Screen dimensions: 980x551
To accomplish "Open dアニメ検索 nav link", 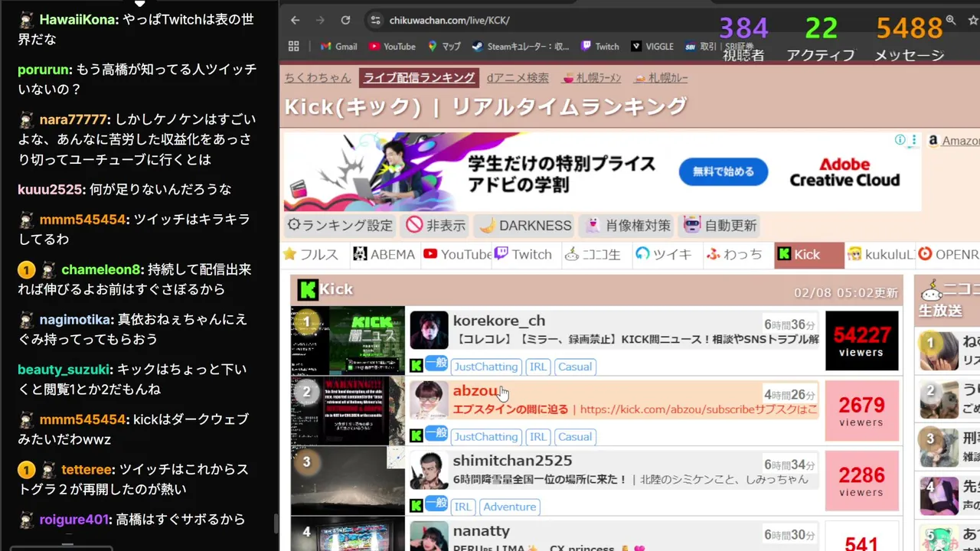I will click(518, 77).
